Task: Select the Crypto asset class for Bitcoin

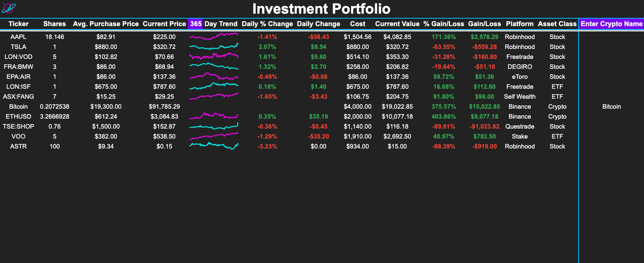Action: pyautogui.click(x=557, y=106)
